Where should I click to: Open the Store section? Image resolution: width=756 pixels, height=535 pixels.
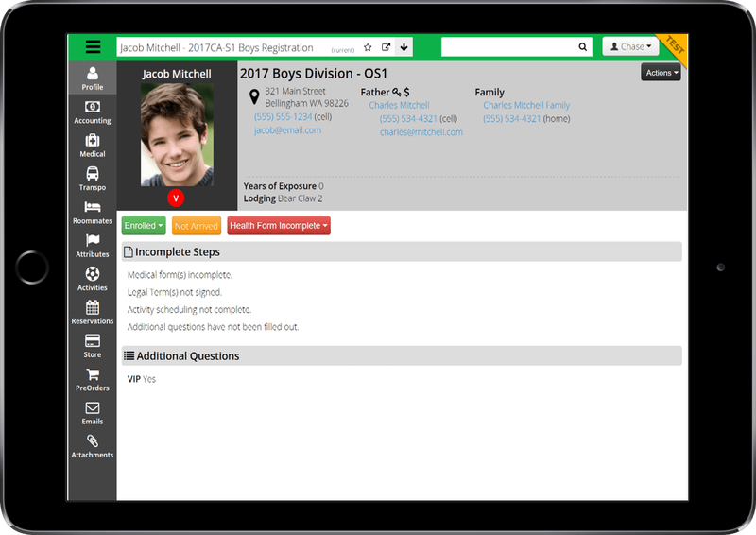click(93, 345)
